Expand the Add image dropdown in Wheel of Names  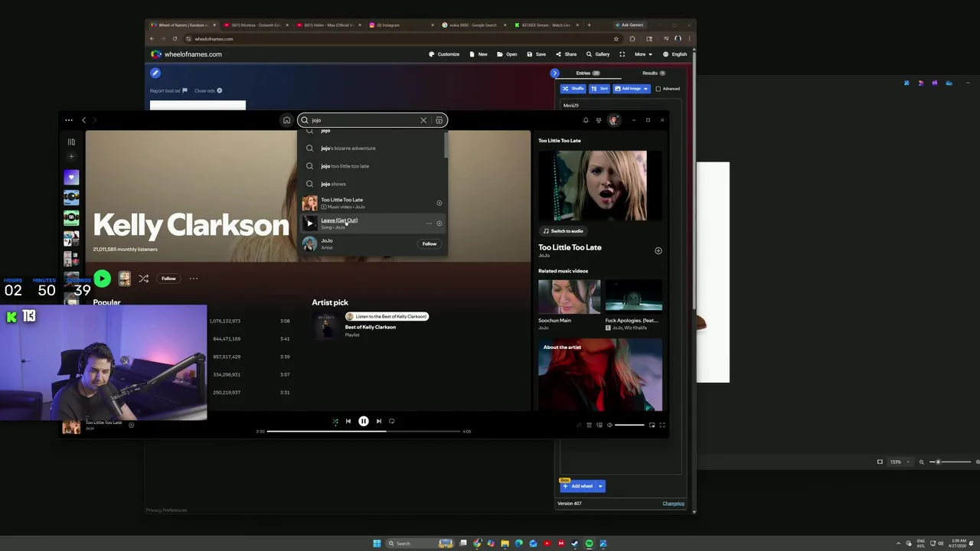point(645,89)
